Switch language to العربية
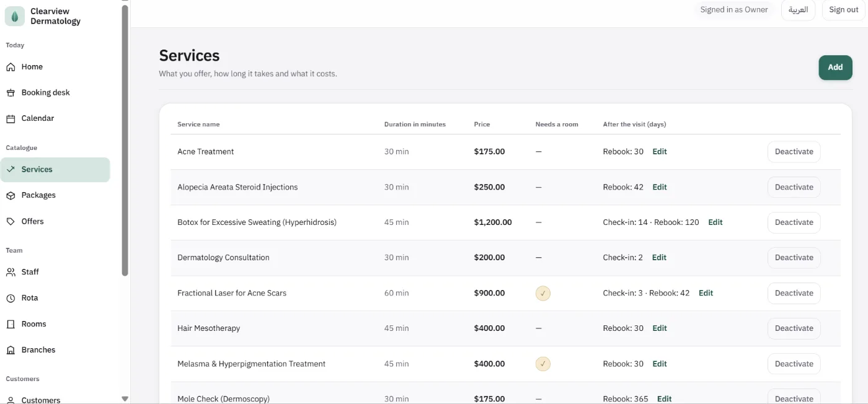The width and height of the screenshot is (868, 404). coord(798,10)
